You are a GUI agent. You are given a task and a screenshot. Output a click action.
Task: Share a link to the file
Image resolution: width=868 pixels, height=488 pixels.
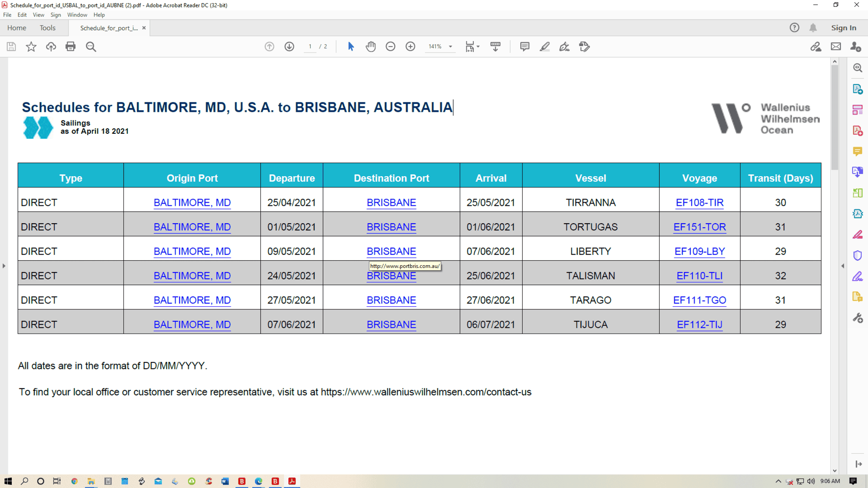point(815,47)
